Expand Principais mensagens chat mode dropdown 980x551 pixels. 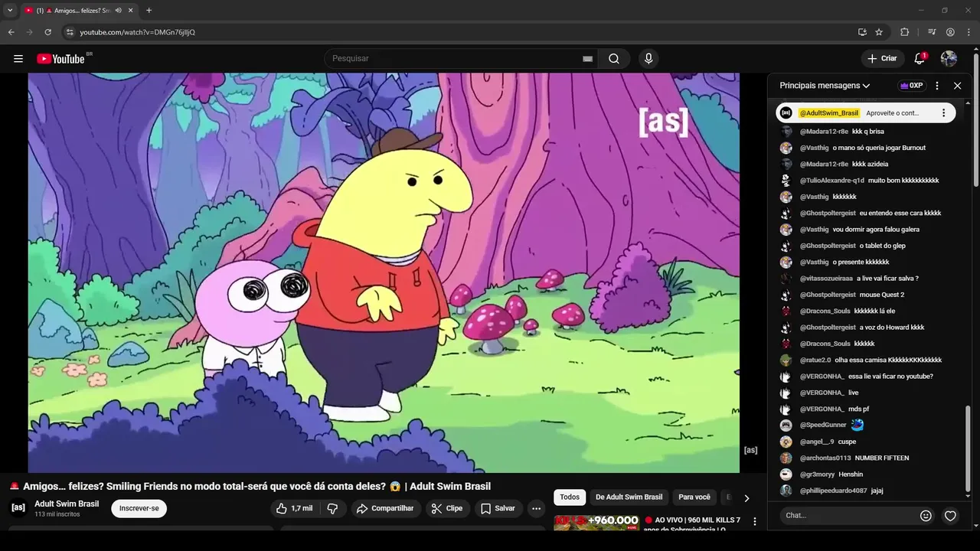pyautogui.click(x=825, y=86)
